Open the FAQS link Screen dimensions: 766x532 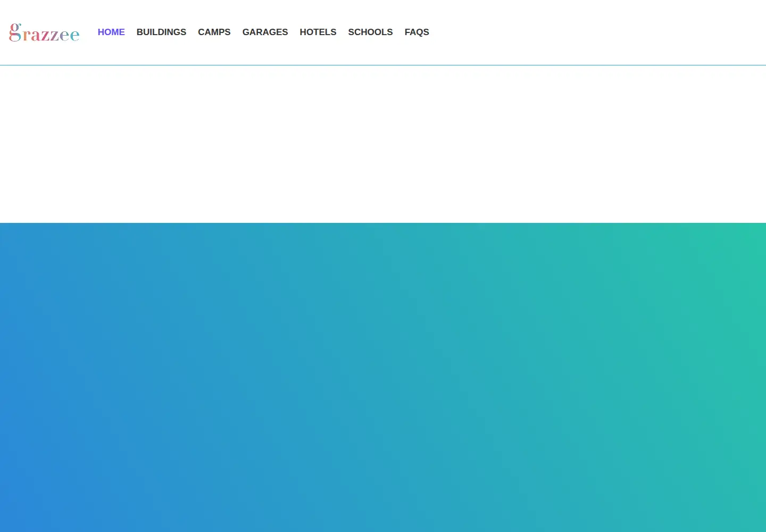click(x=417, y=32)
